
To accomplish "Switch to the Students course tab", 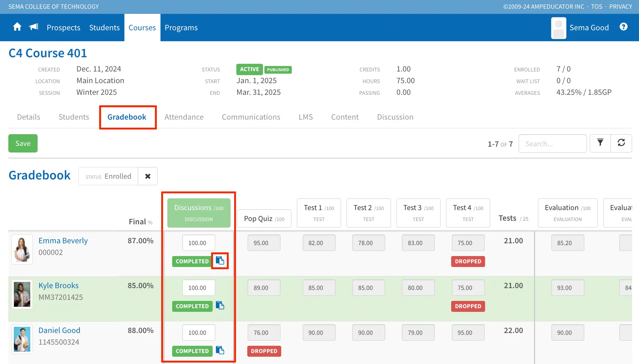I will [x=74, y=117].
